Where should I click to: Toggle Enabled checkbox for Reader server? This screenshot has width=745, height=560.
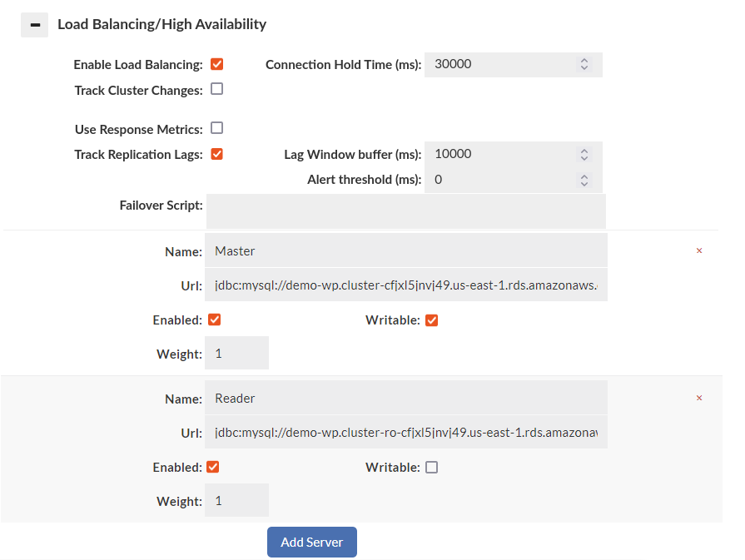point(213,467)
